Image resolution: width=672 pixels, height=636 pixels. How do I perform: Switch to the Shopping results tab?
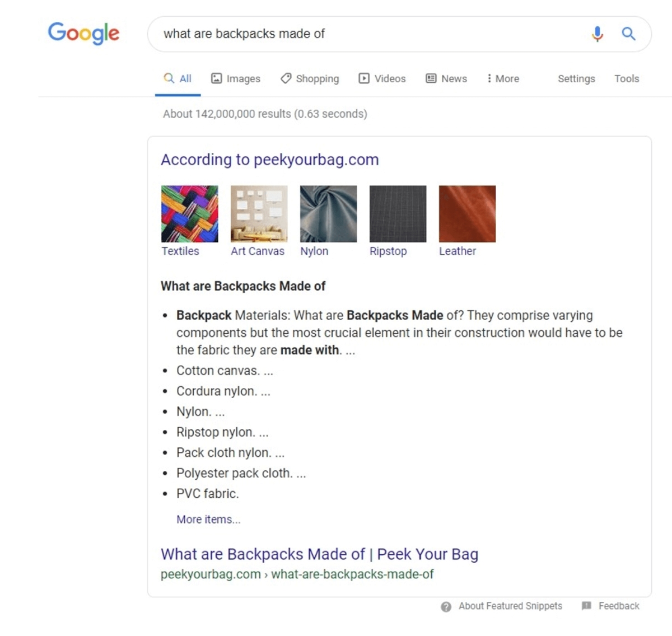pos(310,78)
